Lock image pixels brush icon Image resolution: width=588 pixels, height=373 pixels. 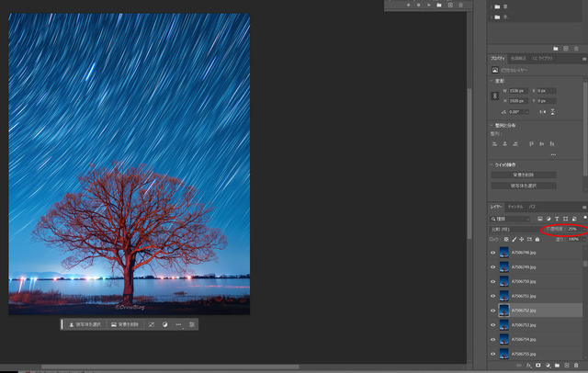coord(514,239)
